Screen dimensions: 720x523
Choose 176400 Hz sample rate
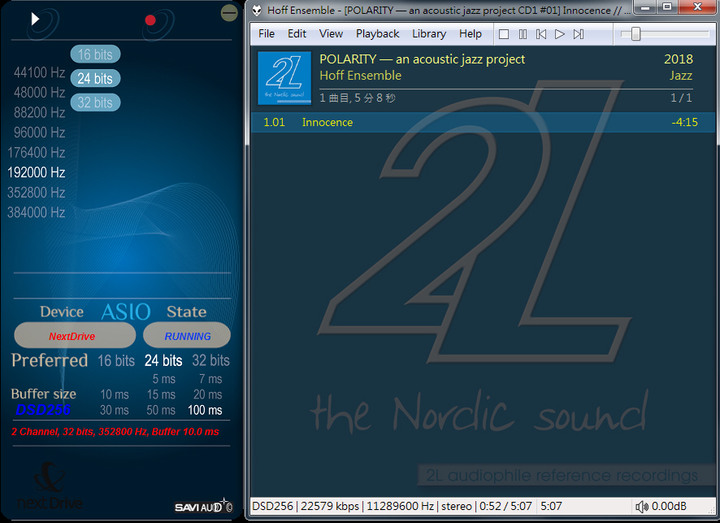[x=36, y=152]
